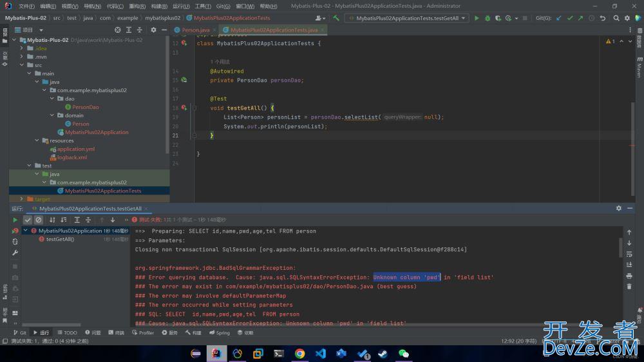Open the user account dropdown in the toolbar

[320, 18]
